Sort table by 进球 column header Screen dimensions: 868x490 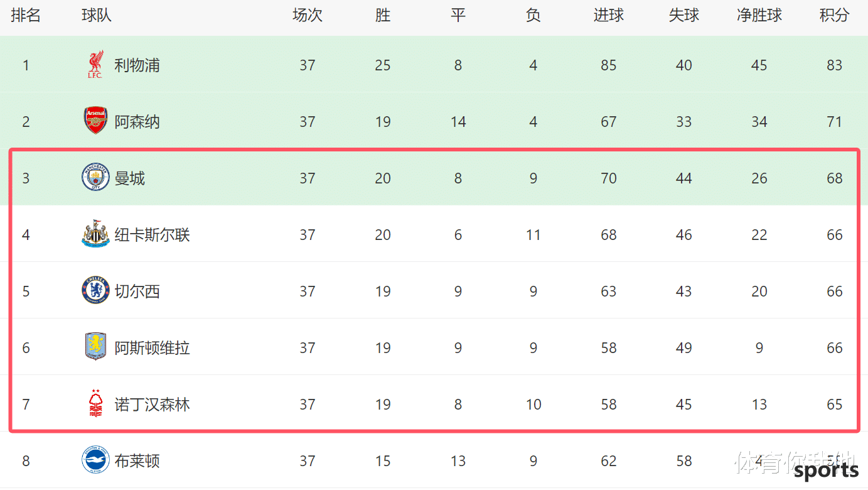point(609,16)
